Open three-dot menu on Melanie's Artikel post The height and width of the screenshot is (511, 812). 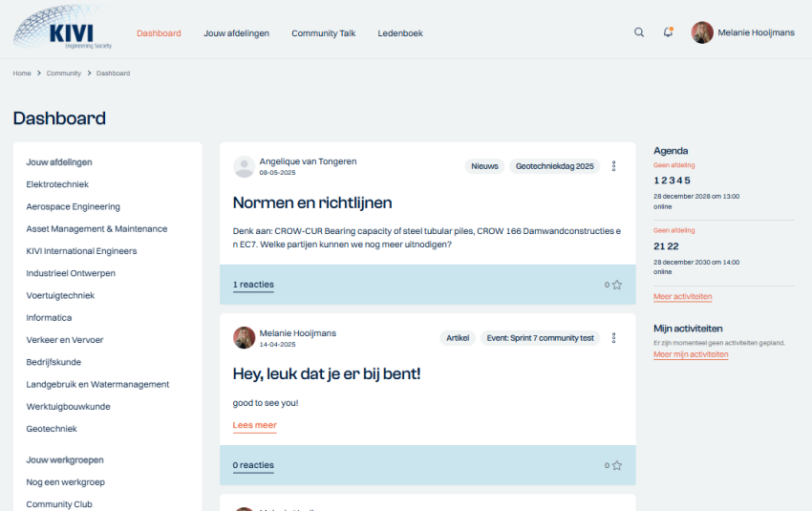pyautogui.click(x=613, y=338)
